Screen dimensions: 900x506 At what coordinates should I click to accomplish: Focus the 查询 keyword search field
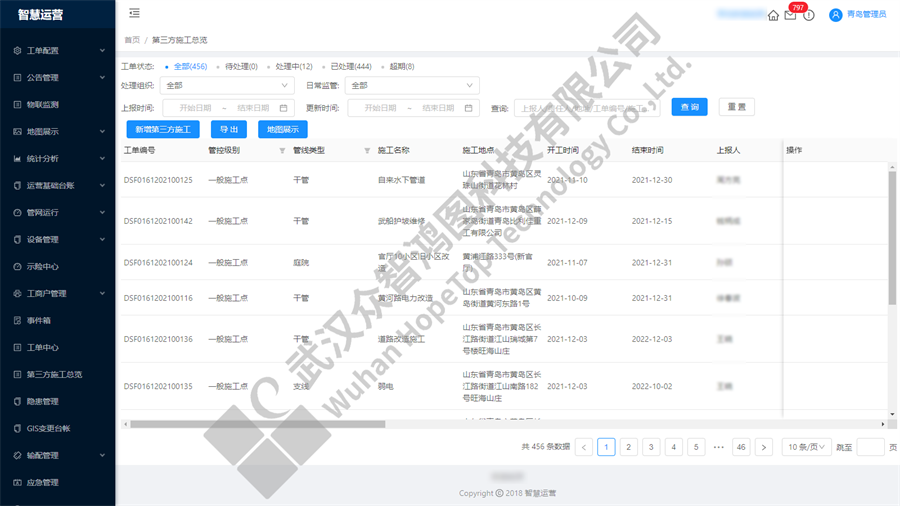[x=587, y=108]
